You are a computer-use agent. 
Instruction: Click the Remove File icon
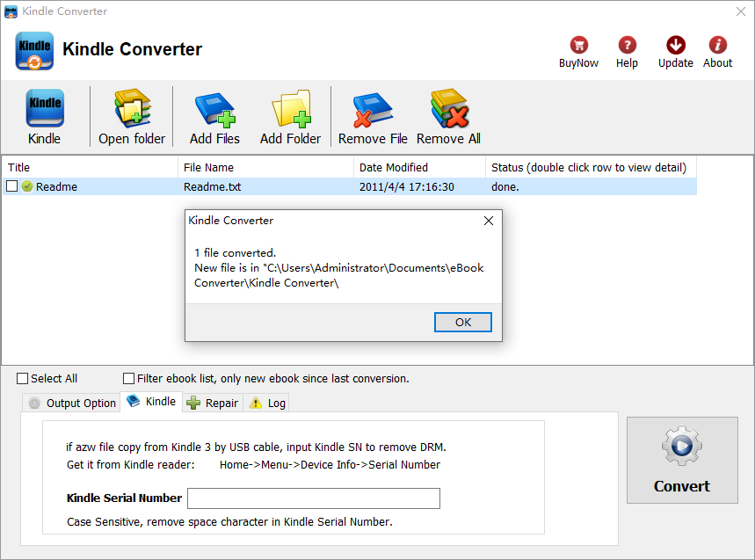[x=373, y=110]
